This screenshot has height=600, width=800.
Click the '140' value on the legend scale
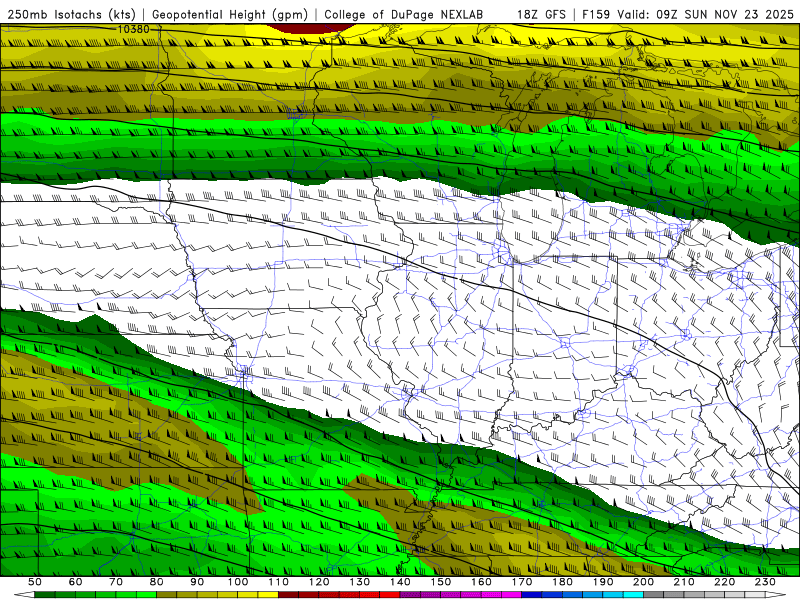401,582
